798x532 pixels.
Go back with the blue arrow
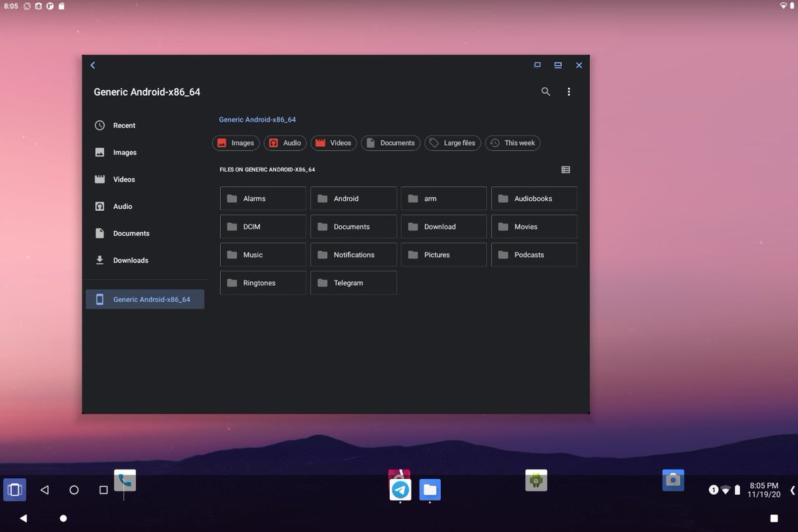pos(92,65)
